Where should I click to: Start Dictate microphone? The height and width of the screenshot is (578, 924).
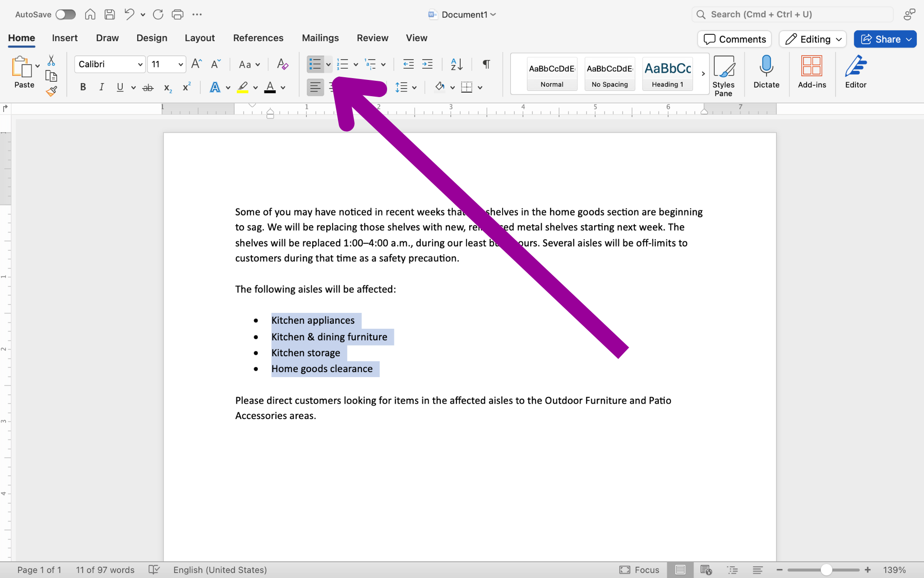pos(766,72)
